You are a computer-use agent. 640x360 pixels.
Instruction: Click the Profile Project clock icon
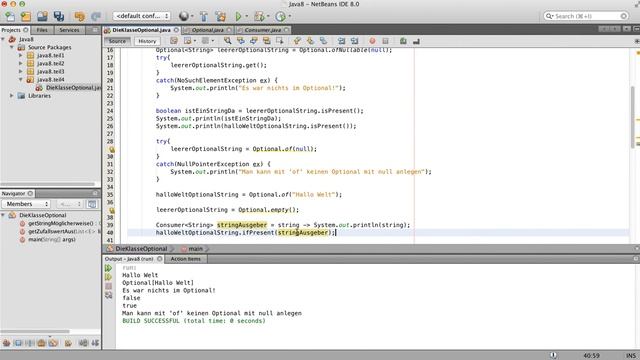point(280,16)
